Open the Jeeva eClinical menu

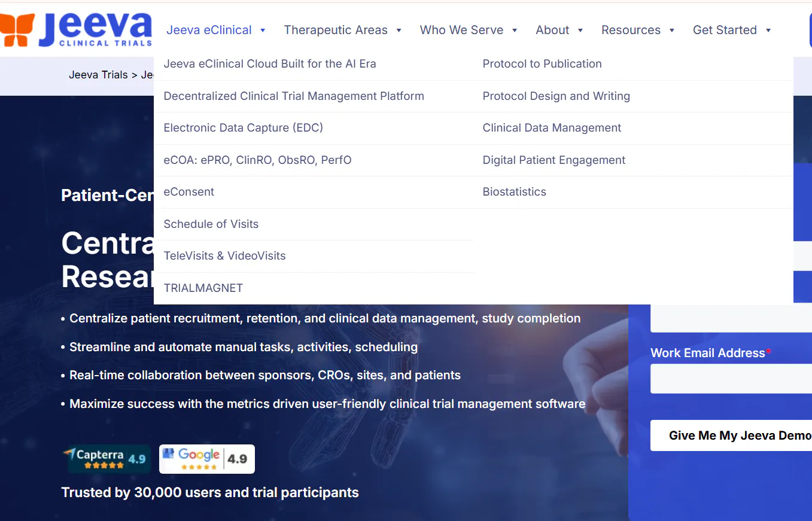(x=209, y=30)
